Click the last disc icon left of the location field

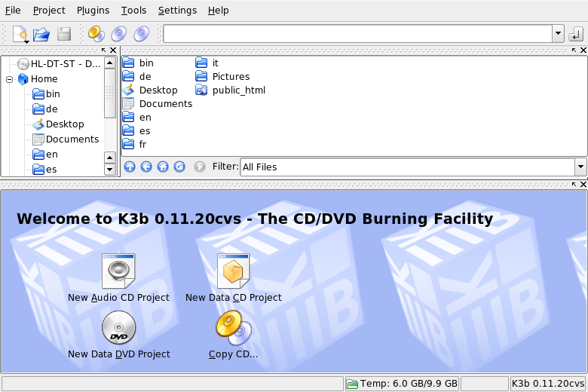coord(142,34)
